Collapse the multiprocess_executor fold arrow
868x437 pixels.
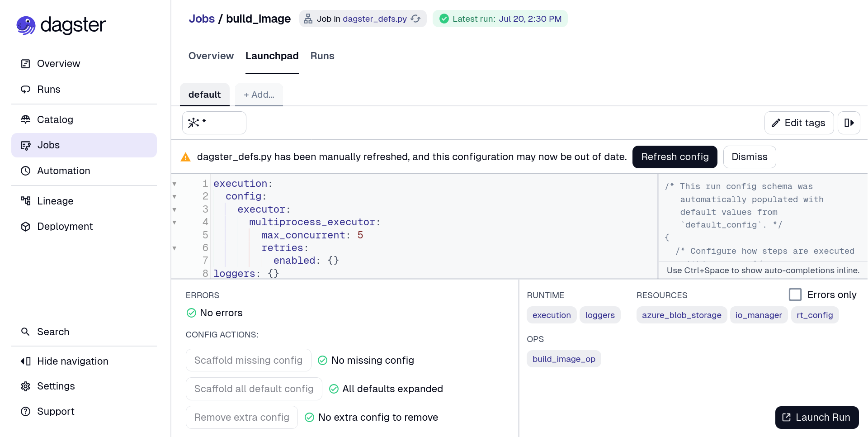point(175,222)
